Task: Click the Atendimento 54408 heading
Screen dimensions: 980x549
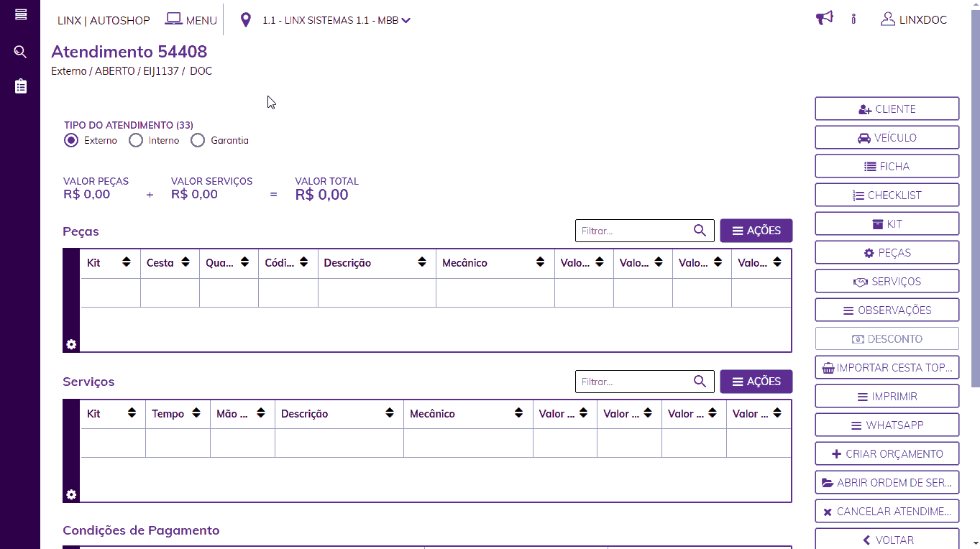Action: pyautogui.click(x=129, y=52)
